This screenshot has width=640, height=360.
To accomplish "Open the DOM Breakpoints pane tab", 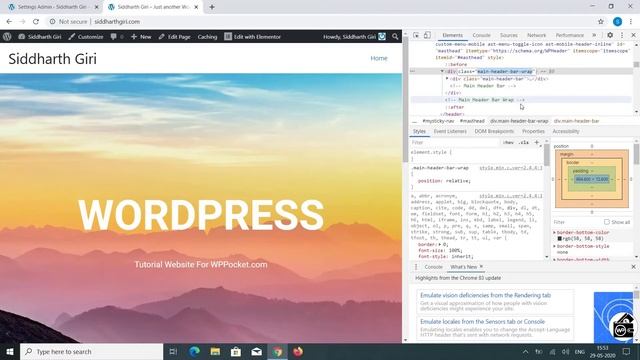I will tap(494, 131).
